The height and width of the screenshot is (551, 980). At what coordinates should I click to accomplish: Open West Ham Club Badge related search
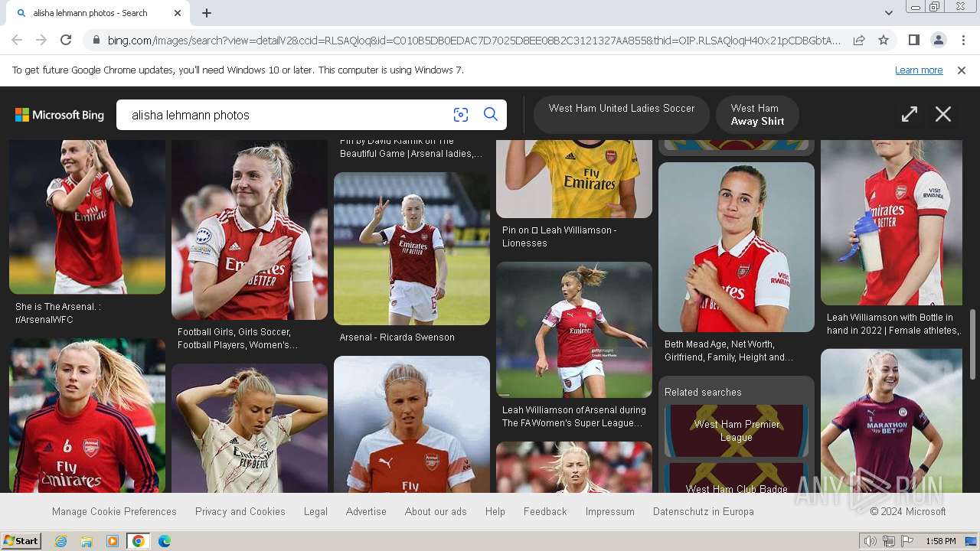737,478
